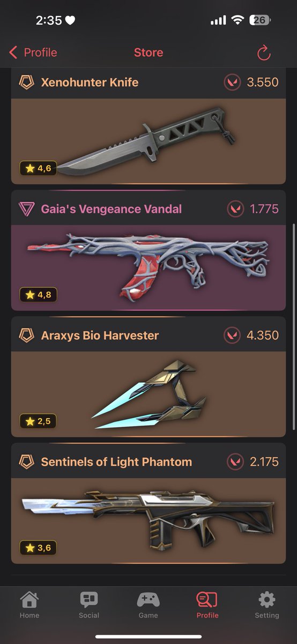Viewport: 297px width, 644px height.
Task: Tap the refresh store icon
Action: [x=264, y=53]
